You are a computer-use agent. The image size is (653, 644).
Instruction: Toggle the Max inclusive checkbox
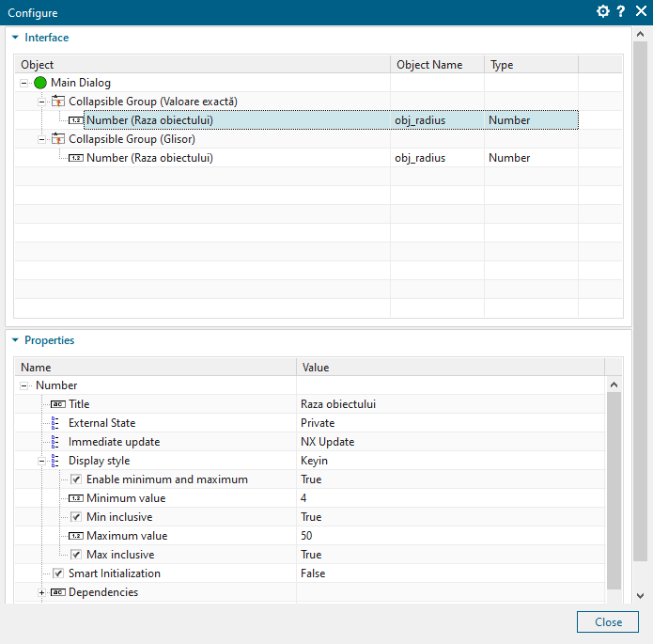pyautogui.click(x=76, y=555)
